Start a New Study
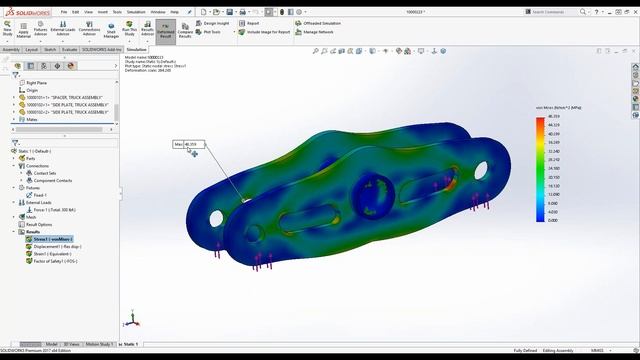640x360 pixels. tap(7, 28)
